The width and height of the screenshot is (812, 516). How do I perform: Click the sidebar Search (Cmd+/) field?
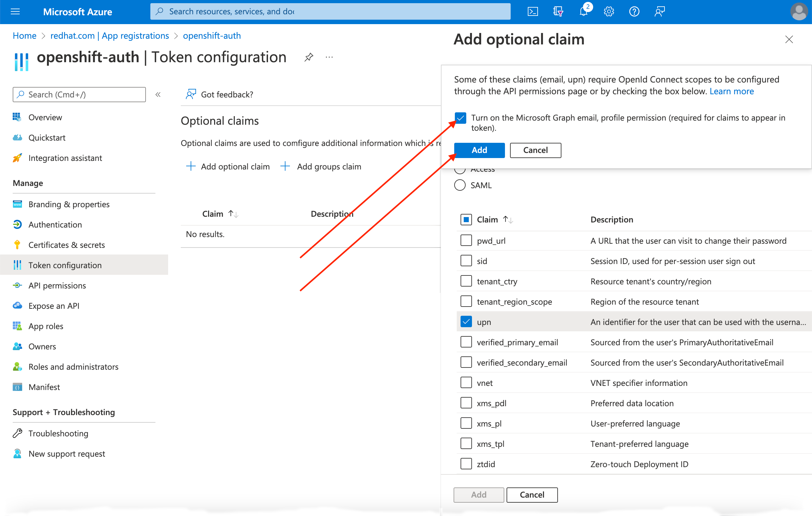(79, 95)
